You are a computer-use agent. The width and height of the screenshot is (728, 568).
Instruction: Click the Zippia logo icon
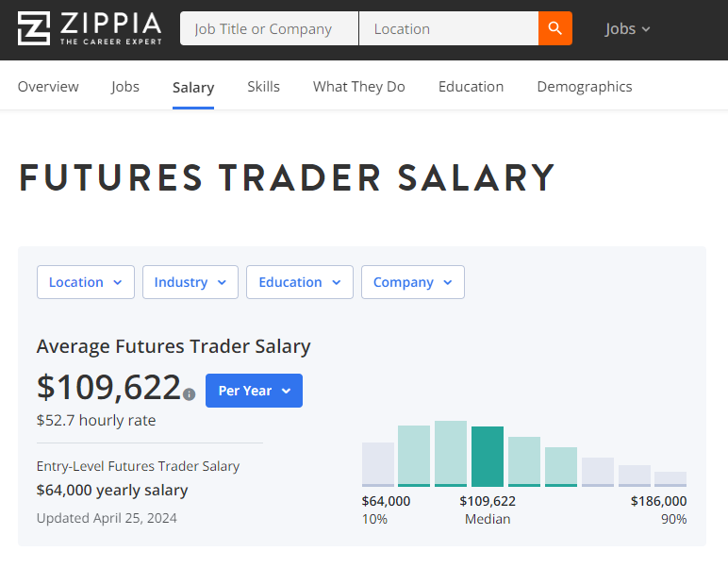click(35, 28)
